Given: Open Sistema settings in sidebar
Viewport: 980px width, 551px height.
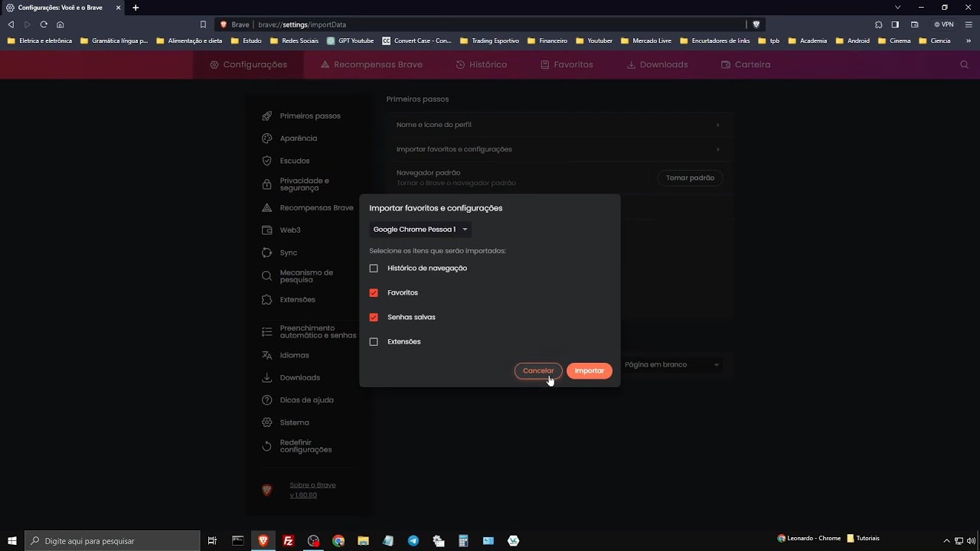Looking at the screenshot, I should pyautogui.click(x=286, y=422).
